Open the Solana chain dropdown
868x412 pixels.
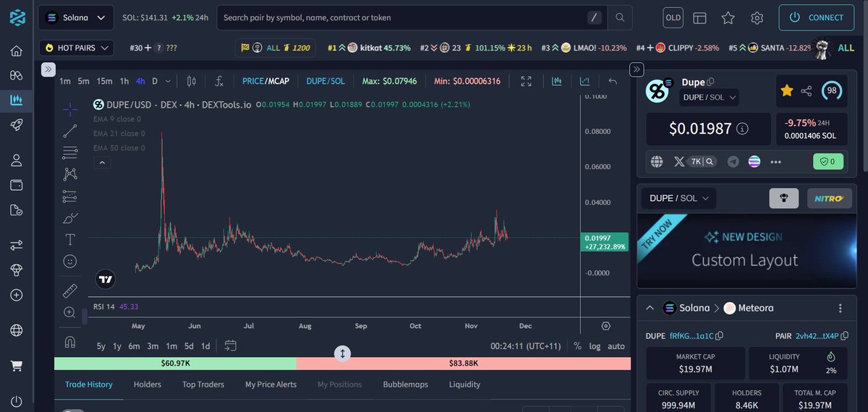click(75, 17)
